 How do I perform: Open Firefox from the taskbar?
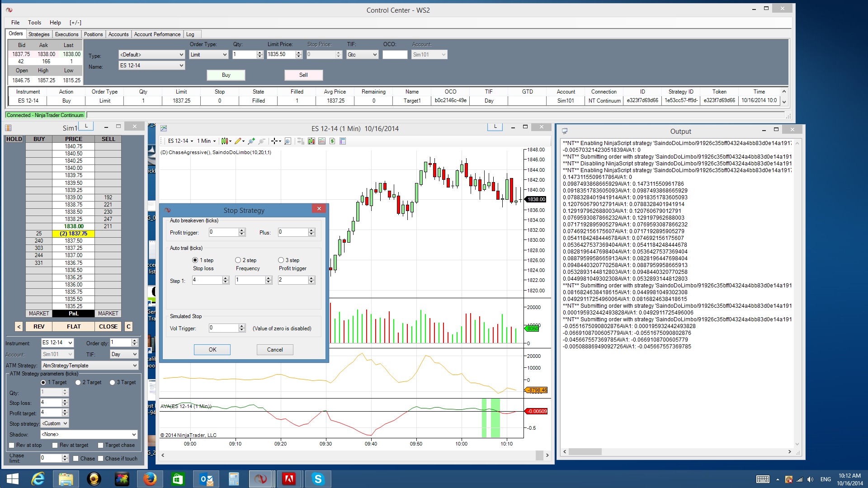tap(150, 479)
